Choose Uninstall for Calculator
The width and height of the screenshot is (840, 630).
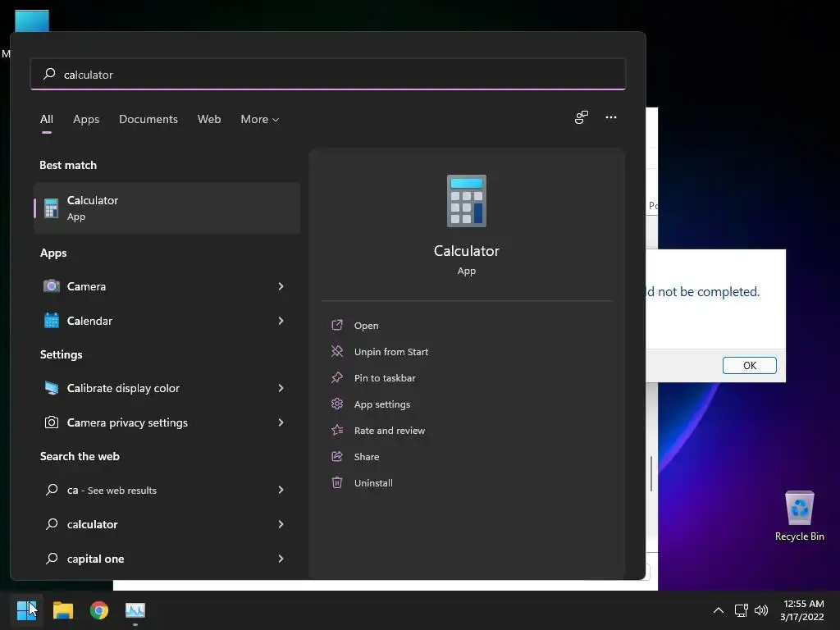pos(373,482)
